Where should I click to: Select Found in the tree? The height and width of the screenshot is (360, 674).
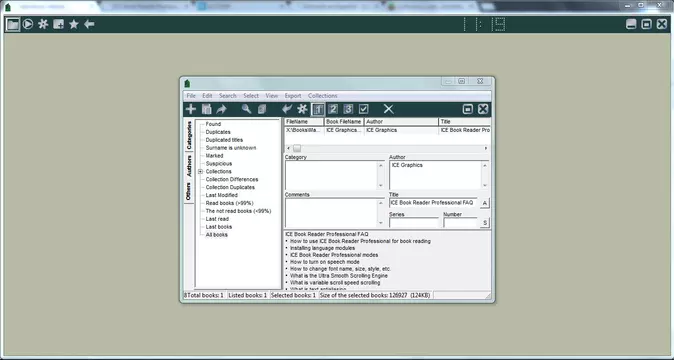pyautogui.click(x=213, y=124)
